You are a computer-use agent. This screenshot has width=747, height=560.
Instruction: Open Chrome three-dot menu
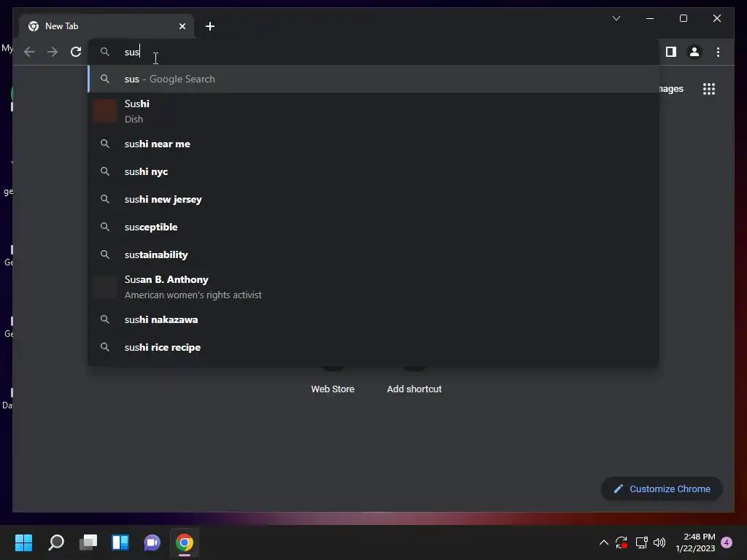point(718,52)
